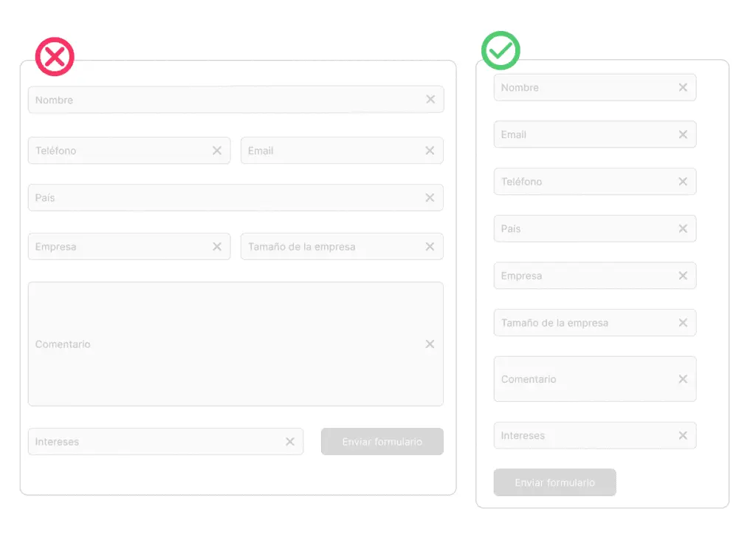The height and width of the screenshot is (535, 756).
Task: Clear the Comentario field on the right form
Action: point(682,379)
